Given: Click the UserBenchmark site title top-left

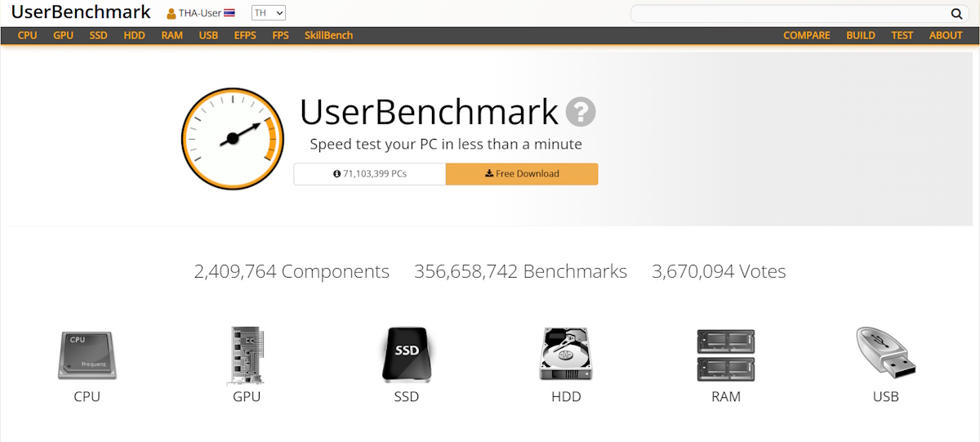Looking at the screenshot, I should pyautogui.click(x=81, y=12).
